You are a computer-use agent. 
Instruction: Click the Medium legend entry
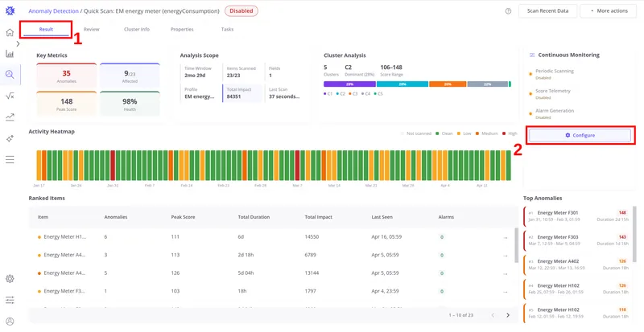click(x=486, y=133)
